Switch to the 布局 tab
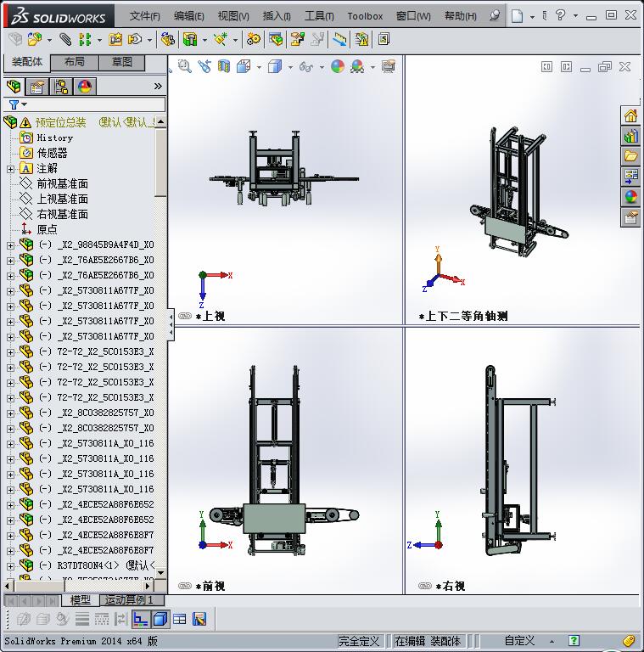Viewport: 644px width, 652px height. tap(75, 62)
